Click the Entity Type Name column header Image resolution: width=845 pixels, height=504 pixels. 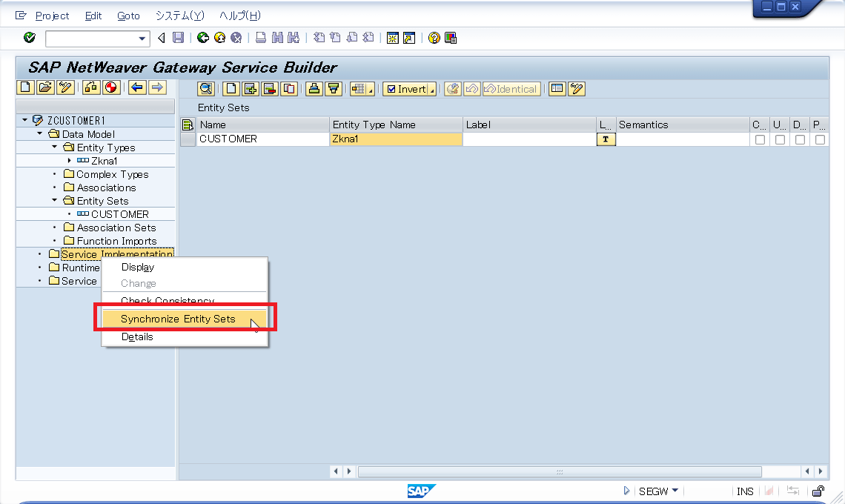pyautogui.click(x=396, y=125)
